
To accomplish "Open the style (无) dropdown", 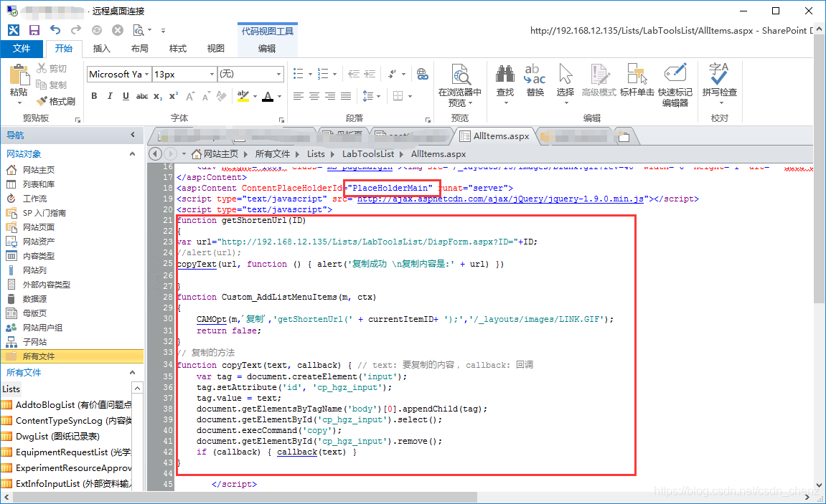I will tap(279, 74).
